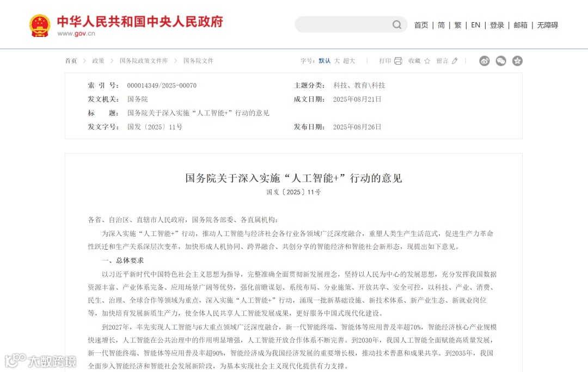The height and width of the screenshot is (372, 588).
Task: Click the www.gov.cn address text
Action: (76, 33)
